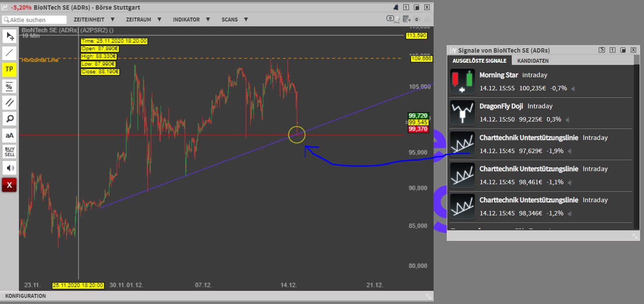Click the 25.11.2020 18:20:00 time axis label
644x304 pixels.
[x=78, y=285]
